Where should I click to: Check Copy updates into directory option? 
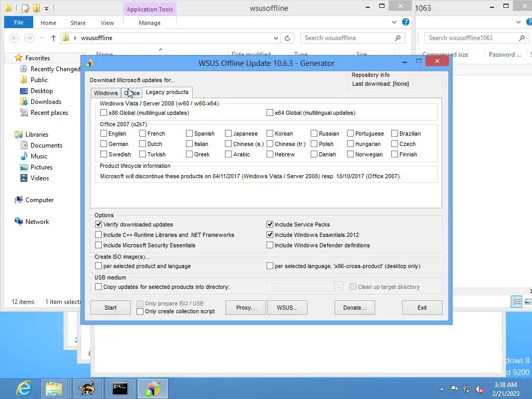(98, 287)
